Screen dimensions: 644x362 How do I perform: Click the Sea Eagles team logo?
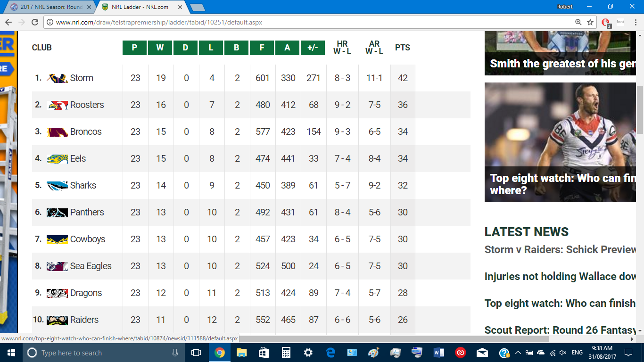click(x=58, y=266)
